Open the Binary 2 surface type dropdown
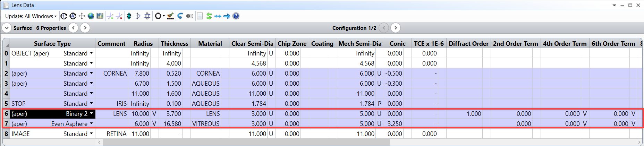The width and height of the screenshot is (644, 146). tap(91, 113)
